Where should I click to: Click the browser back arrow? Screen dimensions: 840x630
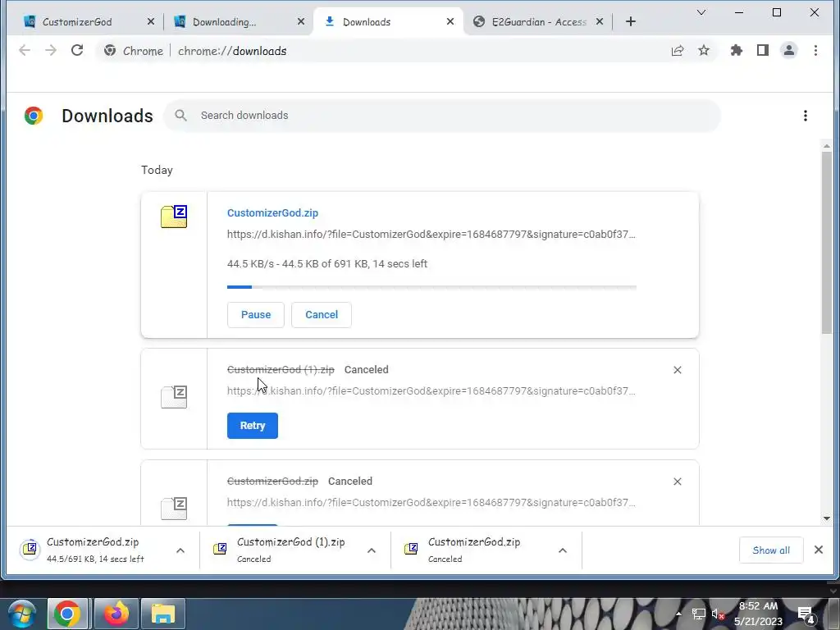pos(24,50)
